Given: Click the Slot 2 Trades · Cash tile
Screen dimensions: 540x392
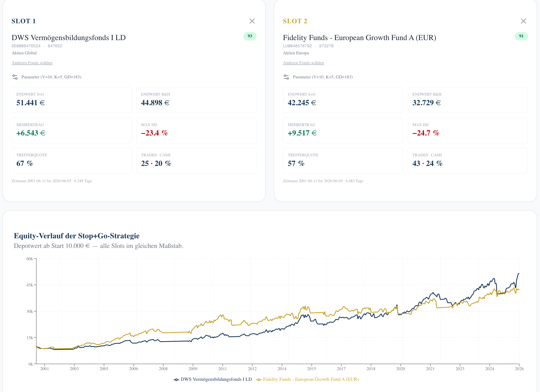Looking at the screenshot, I should coord(468,161).
